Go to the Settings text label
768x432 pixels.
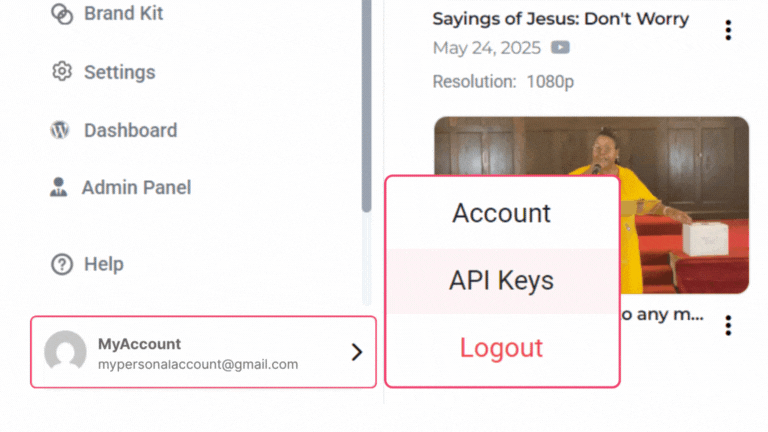119,72
